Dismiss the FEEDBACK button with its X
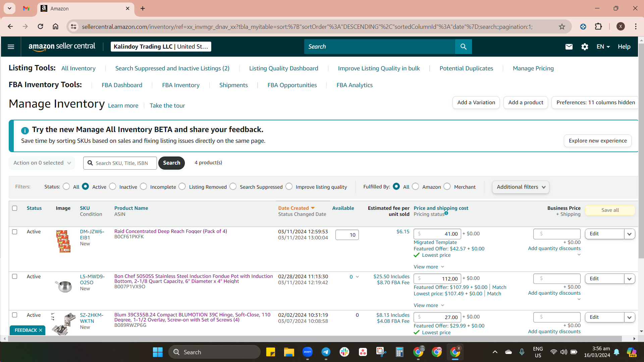Screen dimensions: 644x362 (x=41, y=330)
